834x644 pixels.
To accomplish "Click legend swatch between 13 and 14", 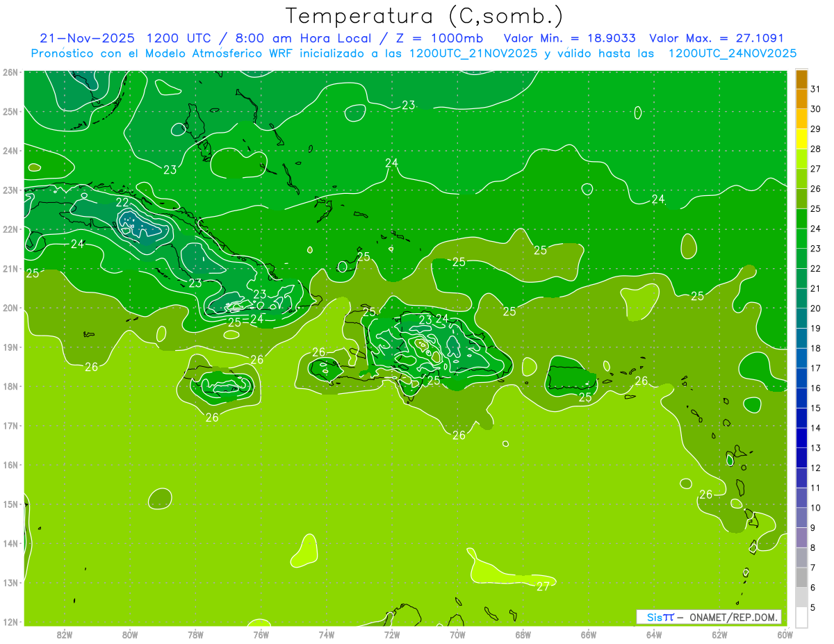I will tap(801, 438).
